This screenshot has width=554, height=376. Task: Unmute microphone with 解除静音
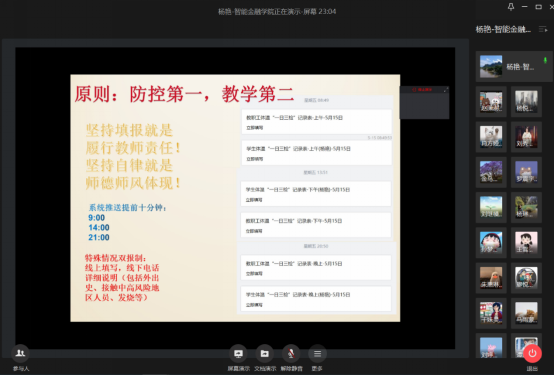[291, 354]
